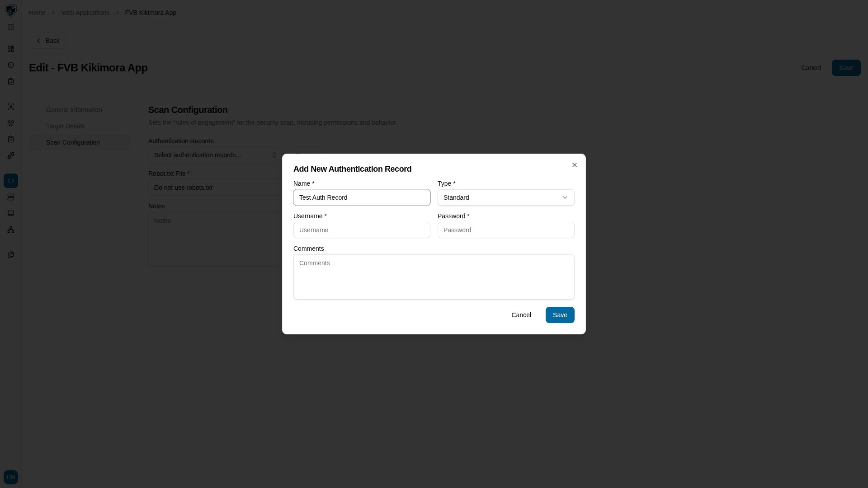Click the Back button
This screenshot has width=868, height=488.
tap(47, 41)
